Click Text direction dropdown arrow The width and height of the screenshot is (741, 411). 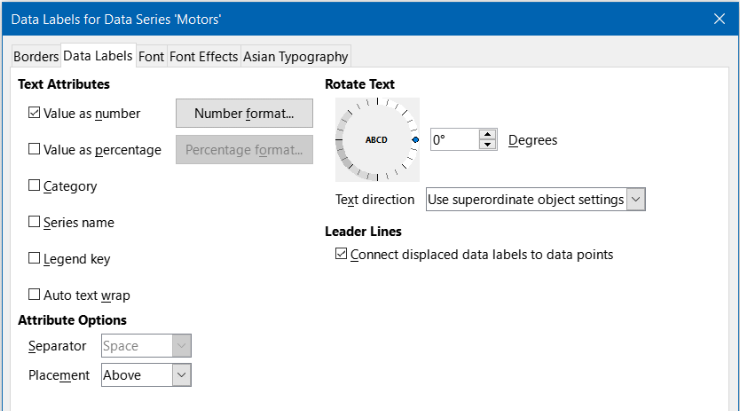click(x=636, y=199)
